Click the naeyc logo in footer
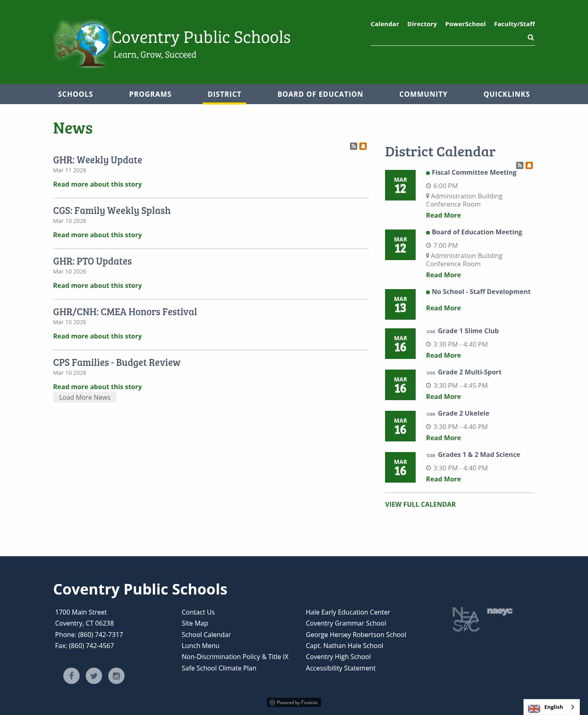588x715 pixels. [500, 611]
